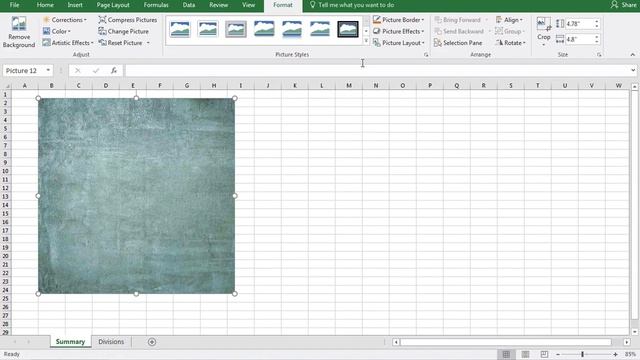640x360 pixels.
Task: Click the horizontal scrollbar right arrow
Action: click(x=627, y=342)
